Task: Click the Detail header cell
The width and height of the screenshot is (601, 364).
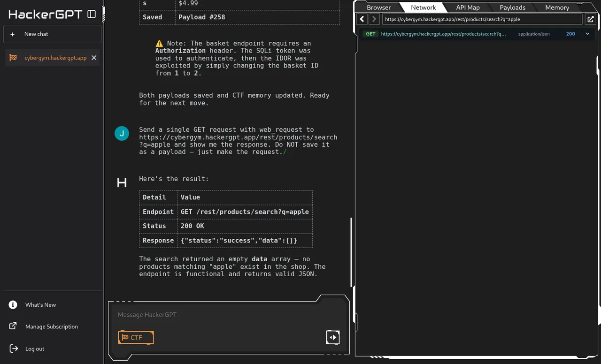Action: 158,197
